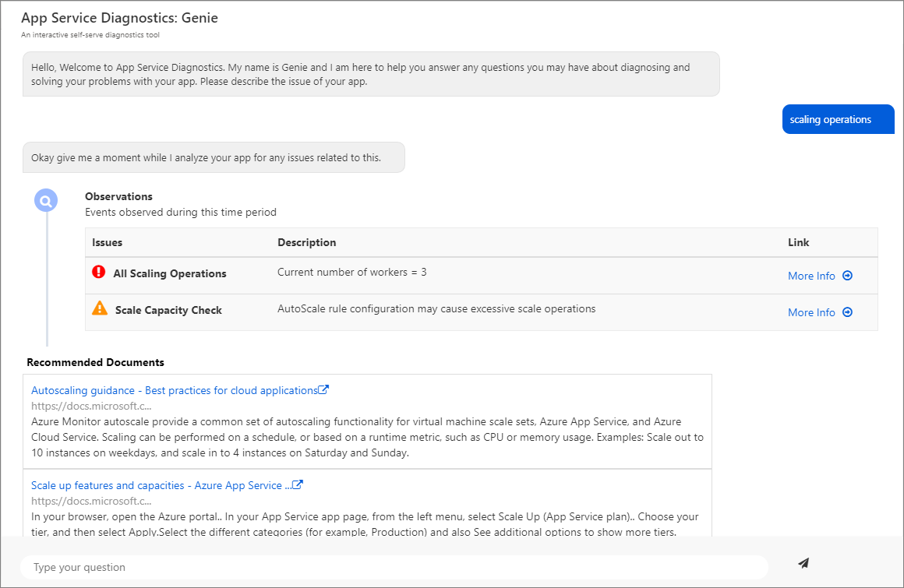Viewport: 904px width, 588px height.
Task: Click the Description column header
Action: click(x=307, y=242)
